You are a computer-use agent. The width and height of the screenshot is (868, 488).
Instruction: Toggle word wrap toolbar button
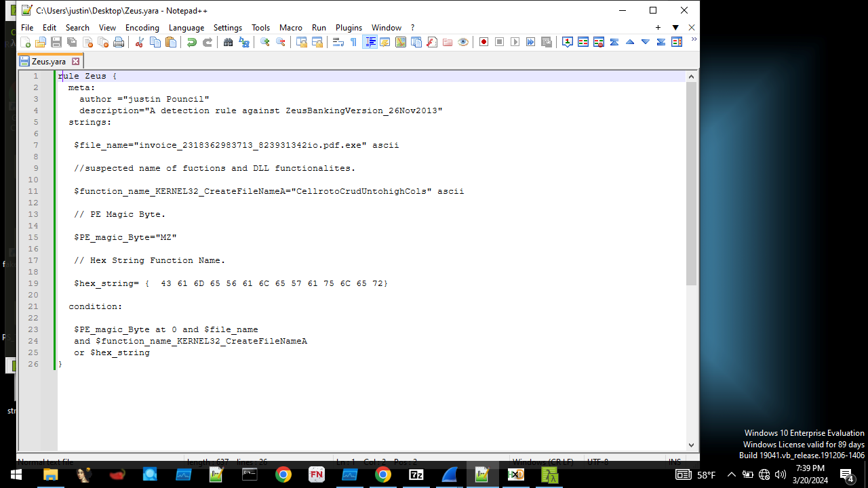(x=338, y=42)
